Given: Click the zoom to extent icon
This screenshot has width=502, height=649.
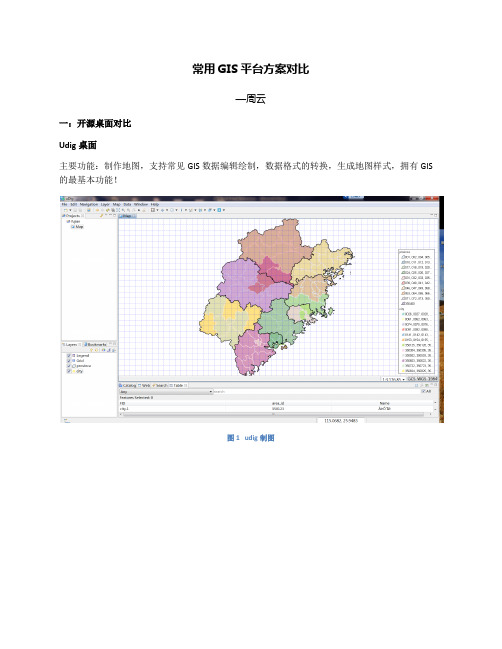Looking at the screenshot, I should (118, 210).
